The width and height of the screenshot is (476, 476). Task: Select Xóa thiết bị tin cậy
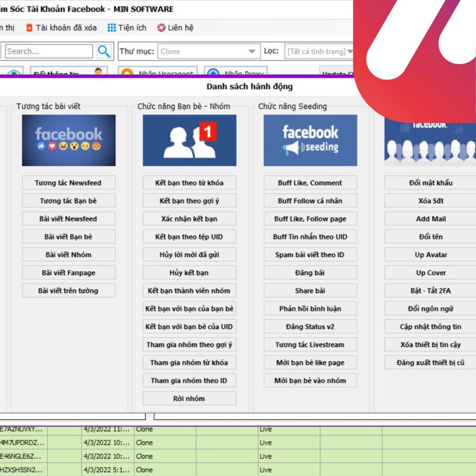(430, 344)
